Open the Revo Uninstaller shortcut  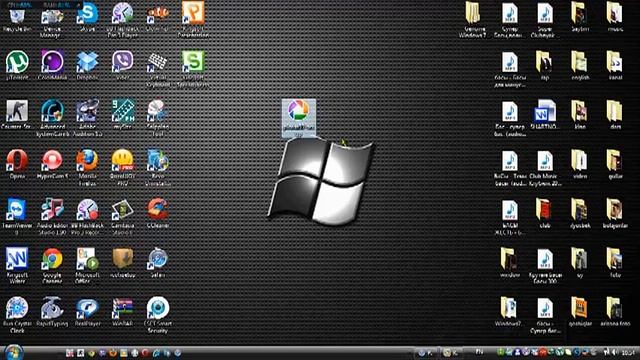point(158,167)
